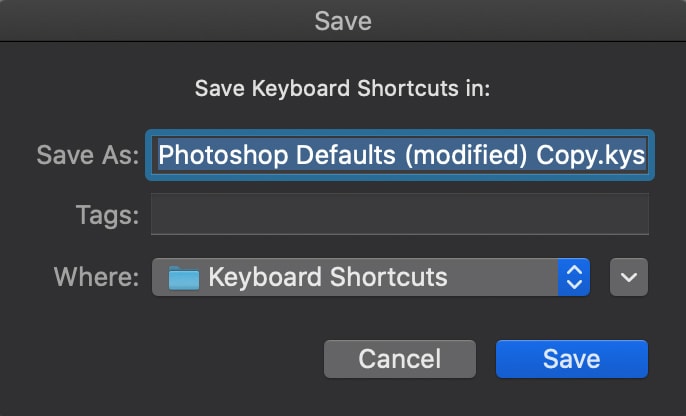Click (modified) in the filename text
The height and width of the screenshot is (416, 686).
point(466,155)
